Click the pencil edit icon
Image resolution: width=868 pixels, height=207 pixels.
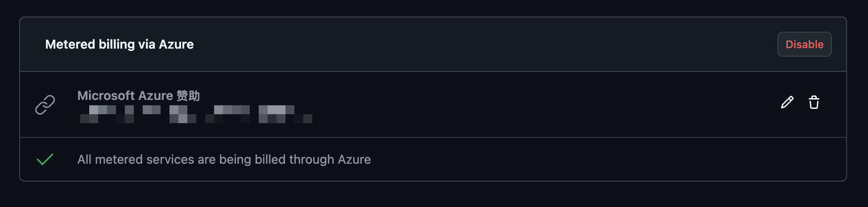point(787,103)
